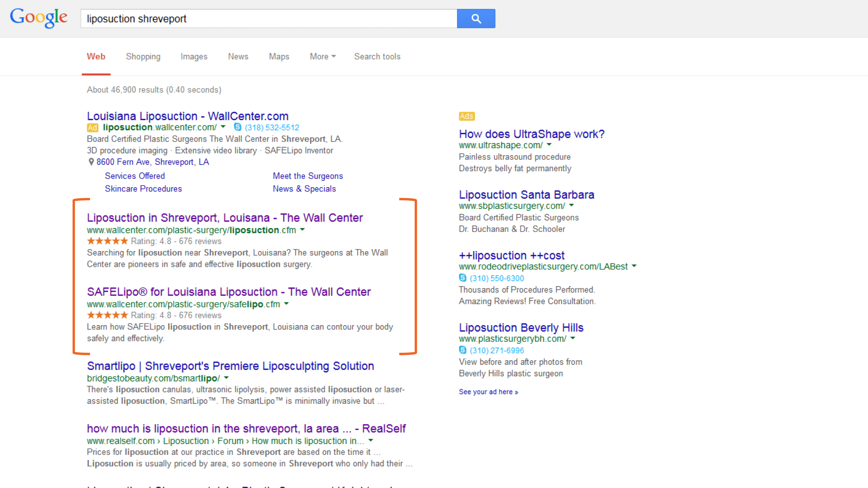Switch to the Shopping tab
Viewport: 868px width, 488px height.
pos(143,57)
